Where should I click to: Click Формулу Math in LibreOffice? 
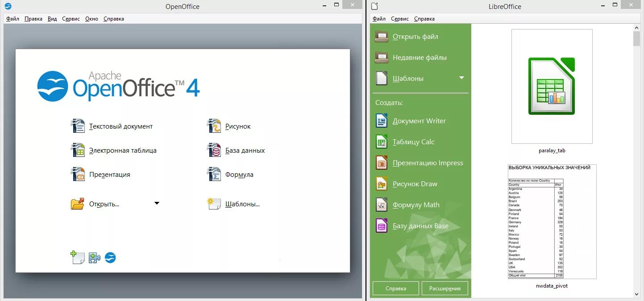[416, 205]
